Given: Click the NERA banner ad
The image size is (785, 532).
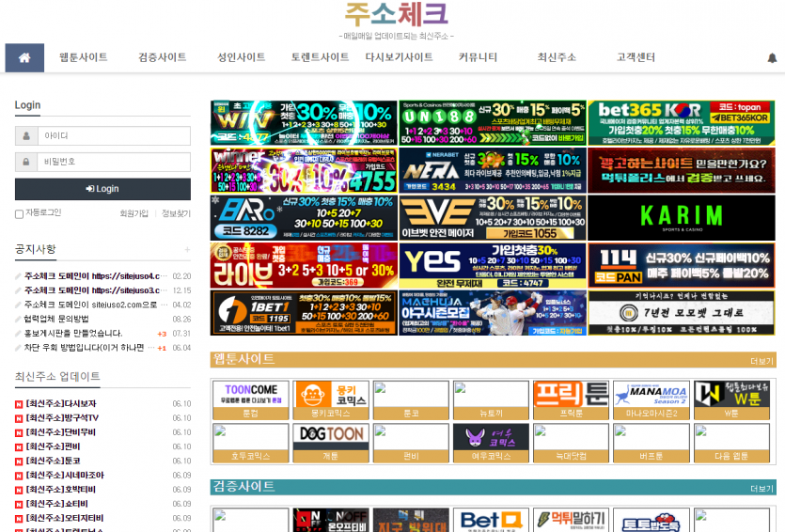Looking at the screenshot, I should pyautogui.click(x=493, y=170).
